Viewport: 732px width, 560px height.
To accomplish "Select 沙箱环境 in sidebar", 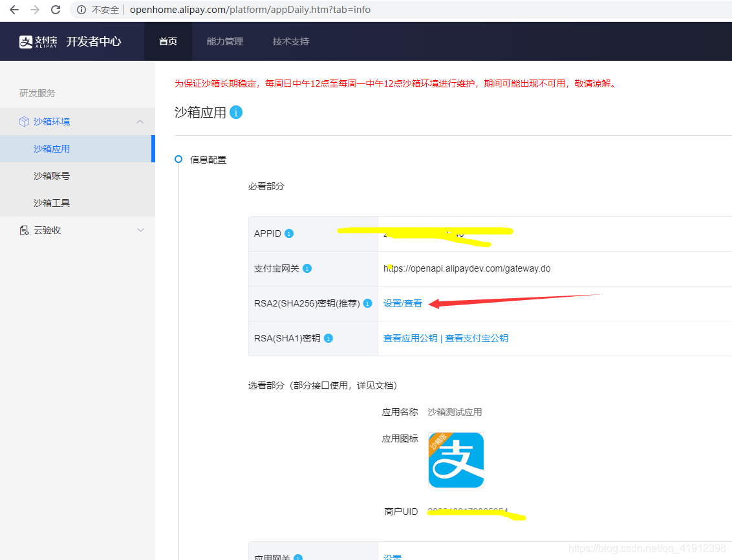I will (52, 122).
